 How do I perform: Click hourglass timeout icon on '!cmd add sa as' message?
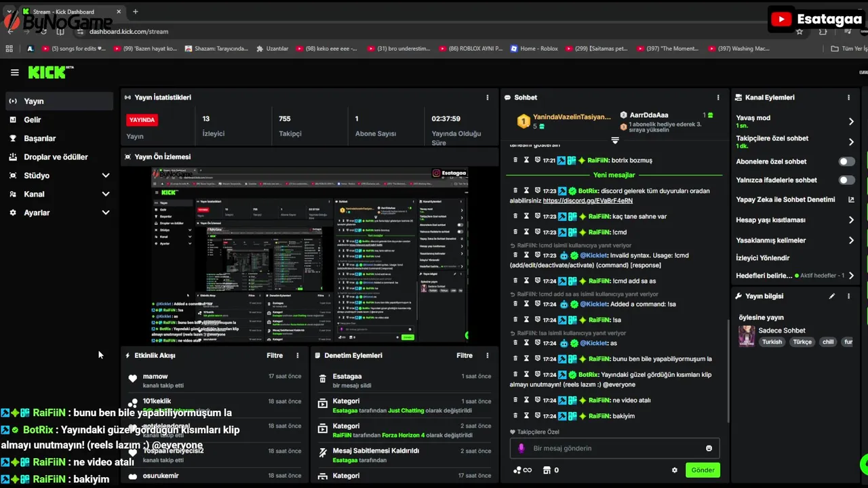(x=526, y=281)
